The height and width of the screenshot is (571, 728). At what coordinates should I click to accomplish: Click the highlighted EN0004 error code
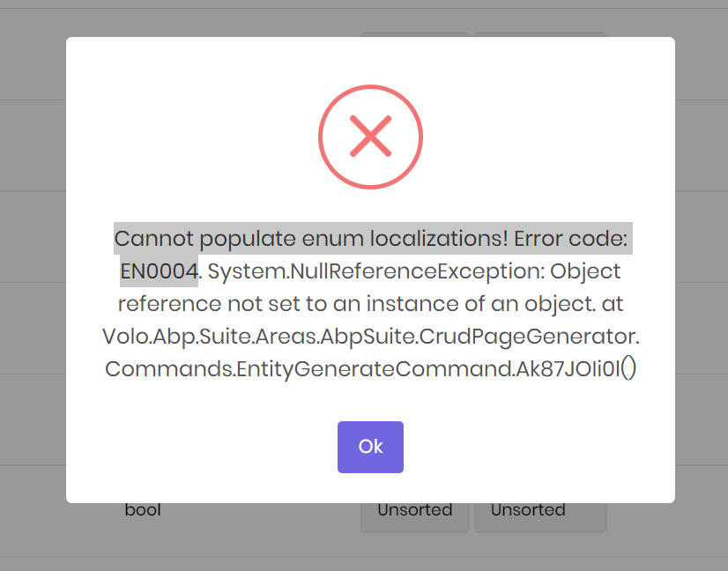[159, 271]
